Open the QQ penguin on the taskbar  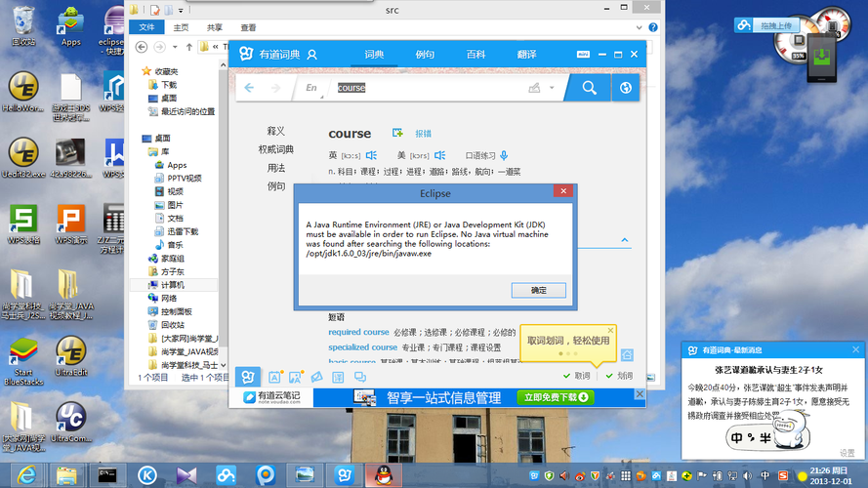pos(384,475)
